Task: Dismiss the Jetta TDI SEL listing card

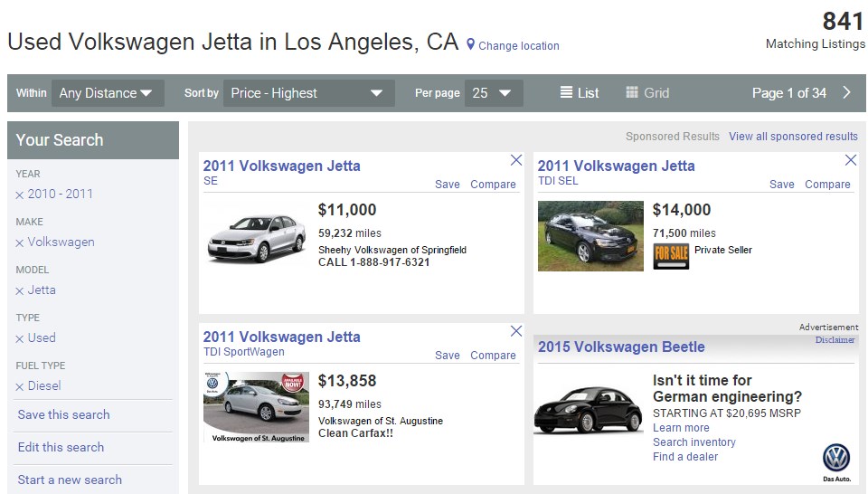Action: pyautogui.click(x=851, y=160)
